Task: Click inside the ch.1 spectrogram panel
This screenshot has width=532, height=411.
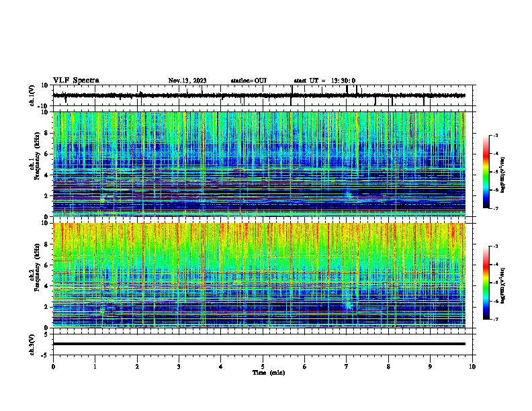Action: click(259, 164)
